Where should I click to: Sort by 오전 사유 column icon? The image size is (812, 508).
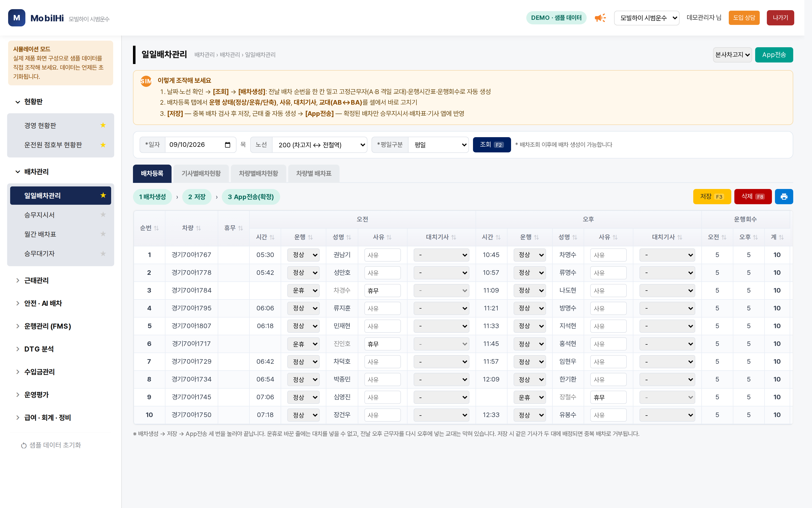[389, 237]
